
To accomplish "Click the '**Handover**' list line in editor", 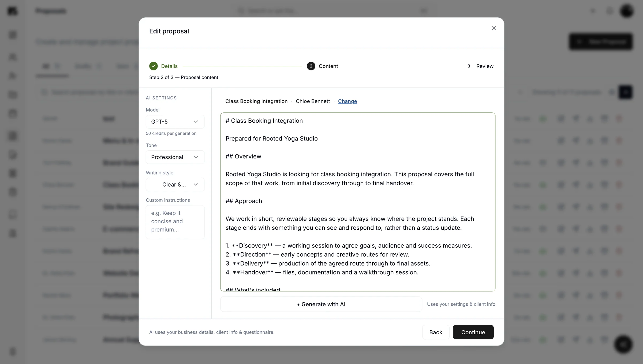I will [x=322, y=272].
